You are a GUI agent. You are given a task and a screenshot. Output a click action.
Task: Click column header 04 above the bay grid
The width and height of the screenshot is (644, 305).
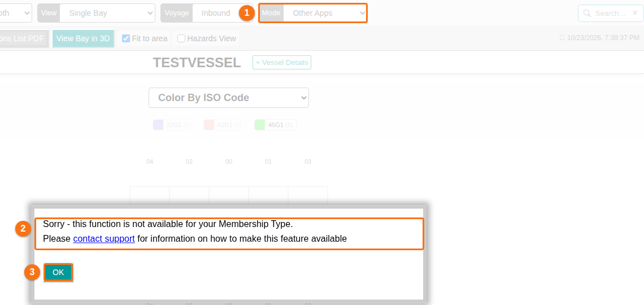point(150,162)
